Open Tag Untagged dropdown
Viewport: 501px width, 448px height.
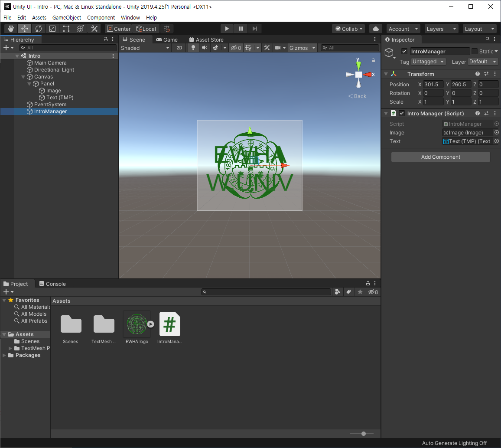click(x=428, y=62)
